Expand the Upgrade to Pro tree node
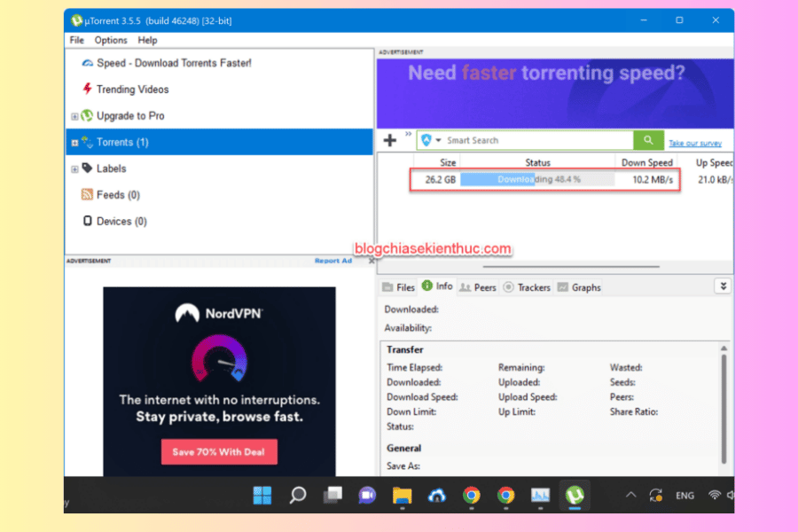The height and width of the screenshot is (532, 798). pos(74,116)
